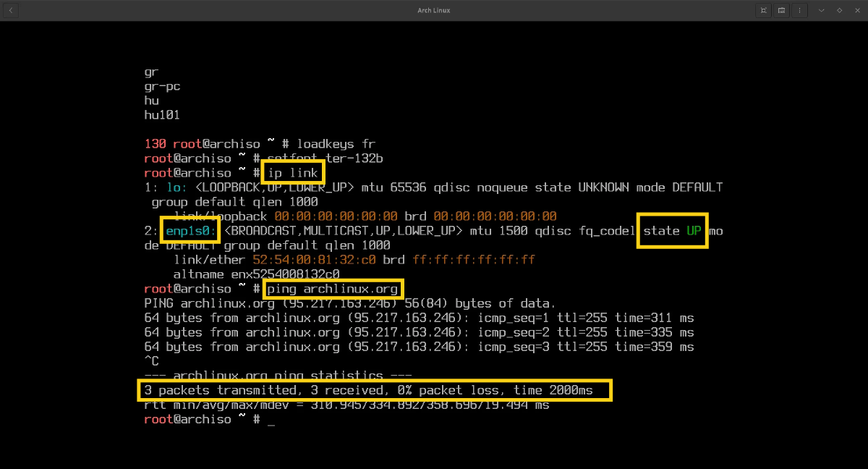Image resolution: width=868 pixels, height=469 pixels.
Task: Open the three-dot options menu
Action: (800, 10)
